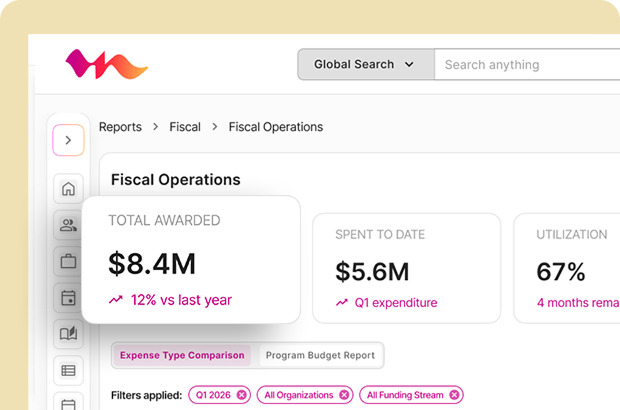Go to Fiscal in the breadcrumb
The image size is (620, 410).
pyautogui.click(x=185, y=127)
